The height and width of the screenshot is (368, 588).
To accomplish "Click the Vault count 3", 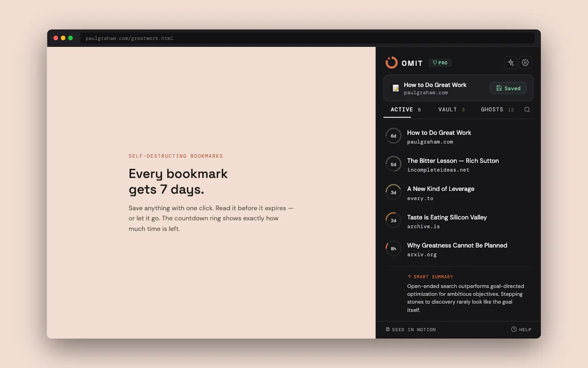I will pos(463,110).
